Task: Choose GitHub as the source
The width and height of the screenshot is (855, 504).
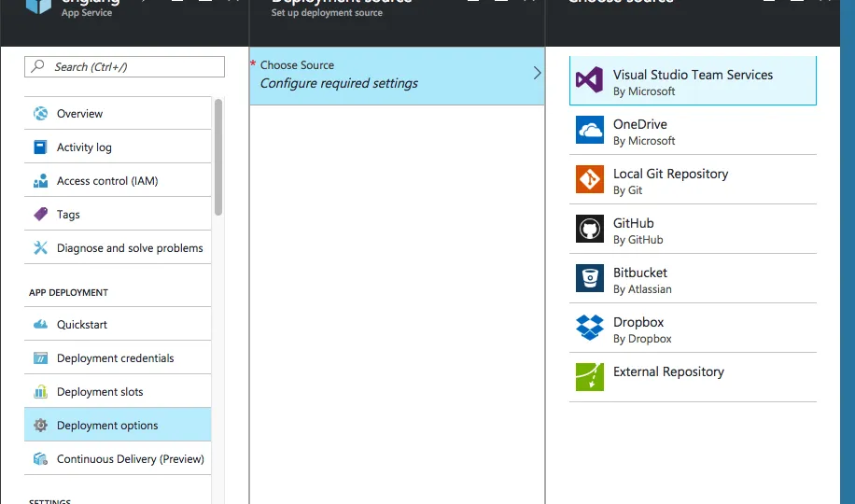Action: click(693, 229)
